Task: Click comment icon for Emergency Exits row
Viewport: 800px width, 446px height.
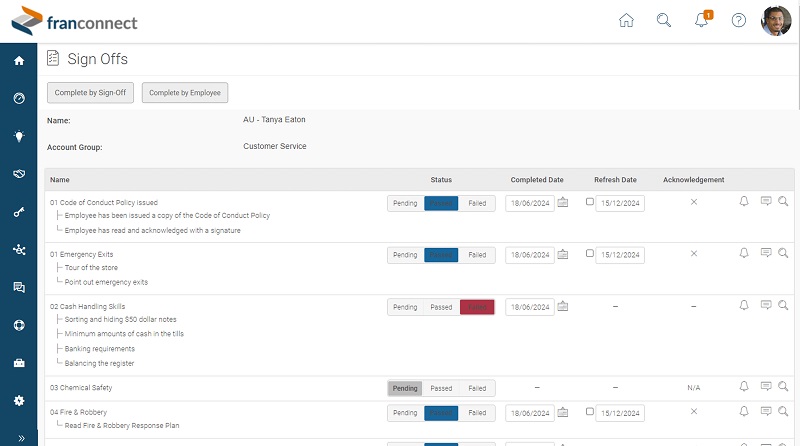Action: 766,254
